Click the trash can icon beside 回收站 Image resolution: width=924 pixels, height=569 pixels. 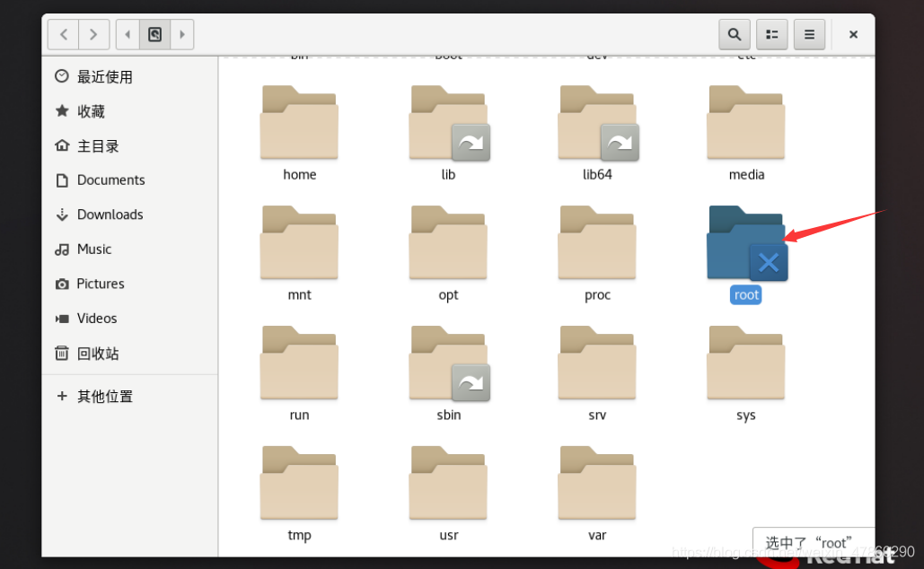pos(61,353)
